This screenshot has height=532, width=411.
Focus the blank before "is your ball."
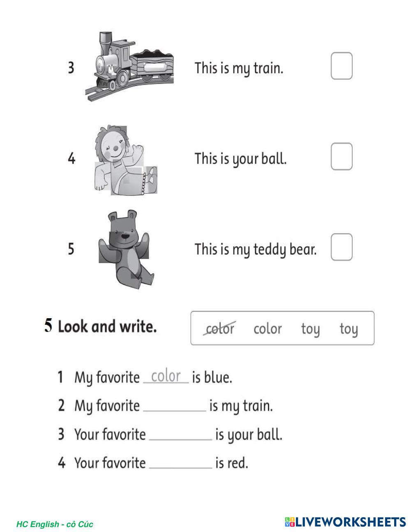(180, 435)
